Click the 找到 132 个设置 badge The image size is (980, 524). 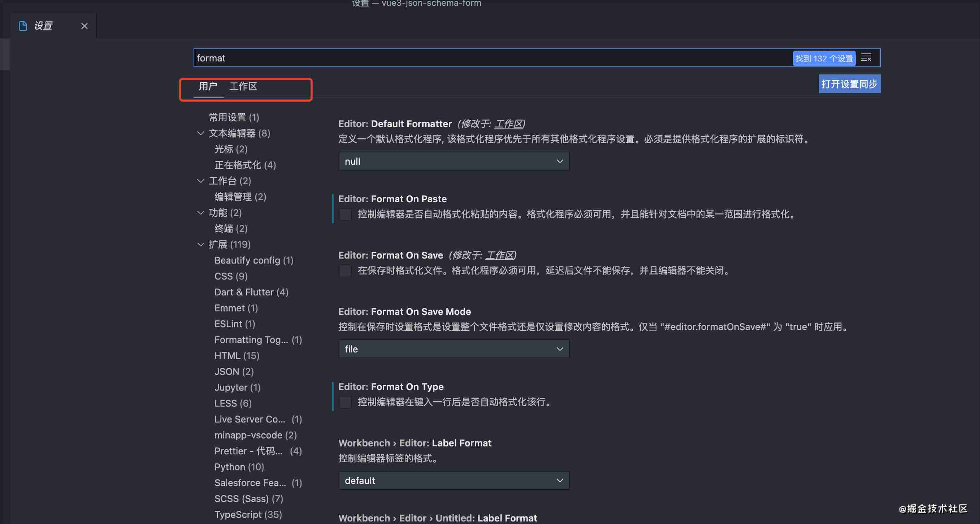pyautogui.click(x=824, y=58)
